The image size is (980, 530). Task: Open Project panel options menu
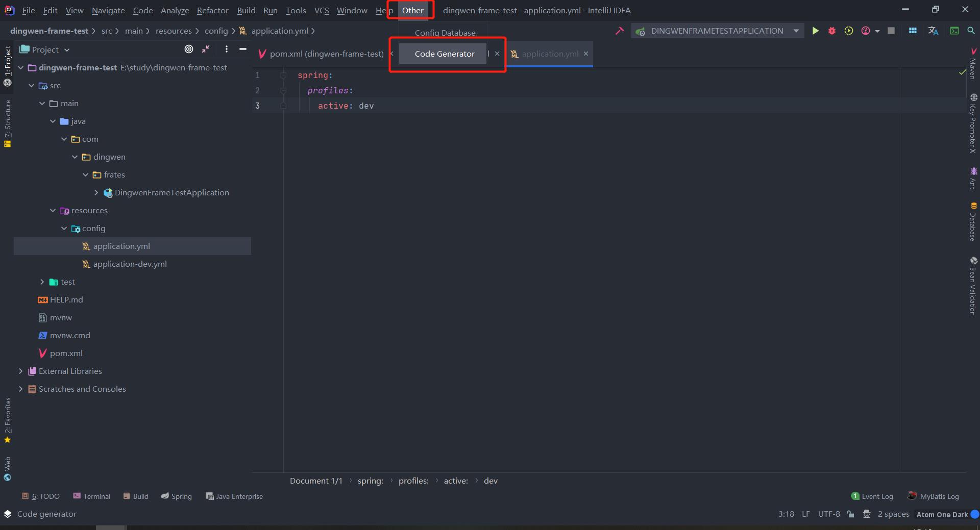click(226, 49)
